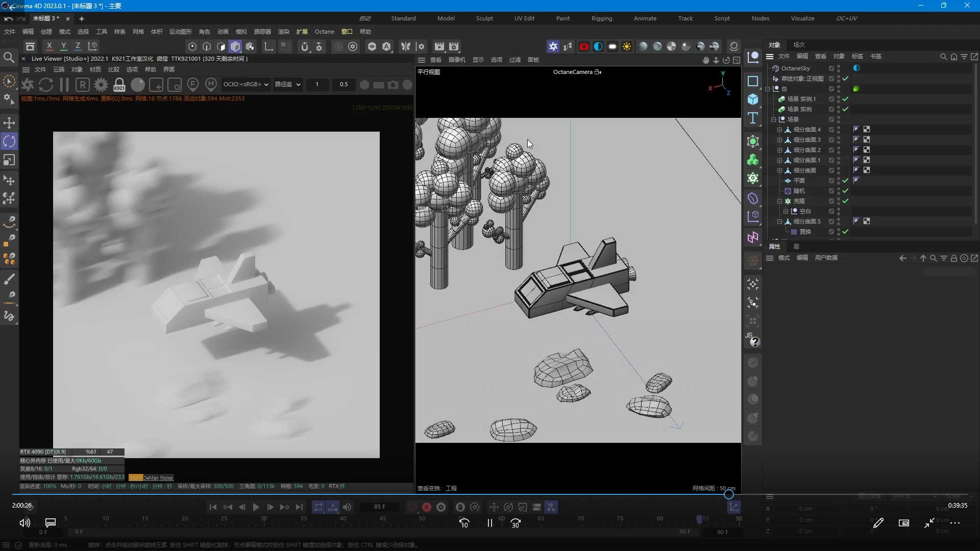The image size is (980, 551).
Task: Collapse the 场景 null group
Action: point(773,119)
